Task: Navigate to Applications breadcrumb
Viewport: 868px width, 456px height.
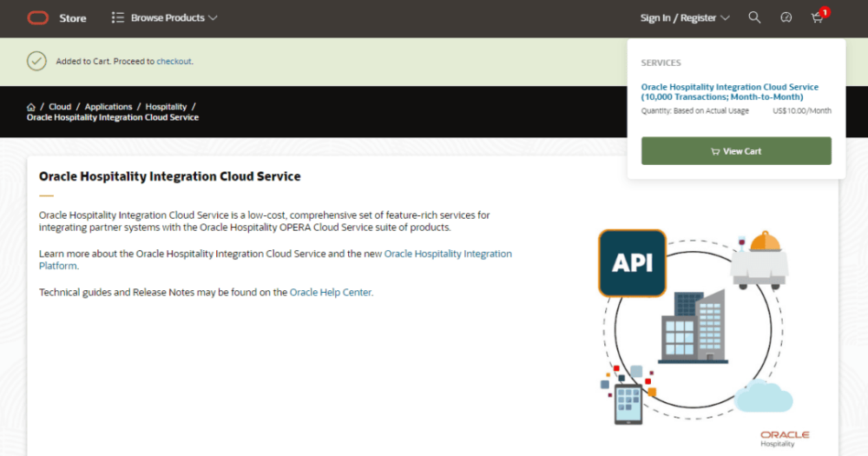Action: (108, 107)
